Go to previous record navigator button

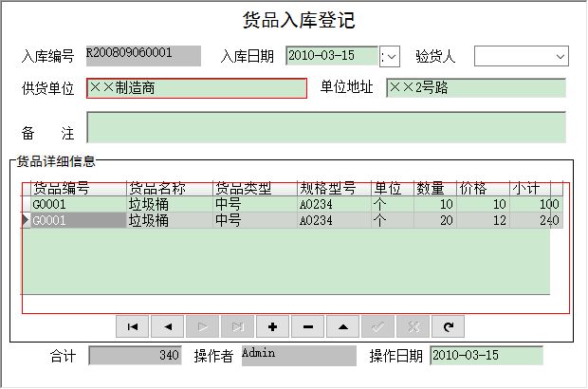(168, 326)
